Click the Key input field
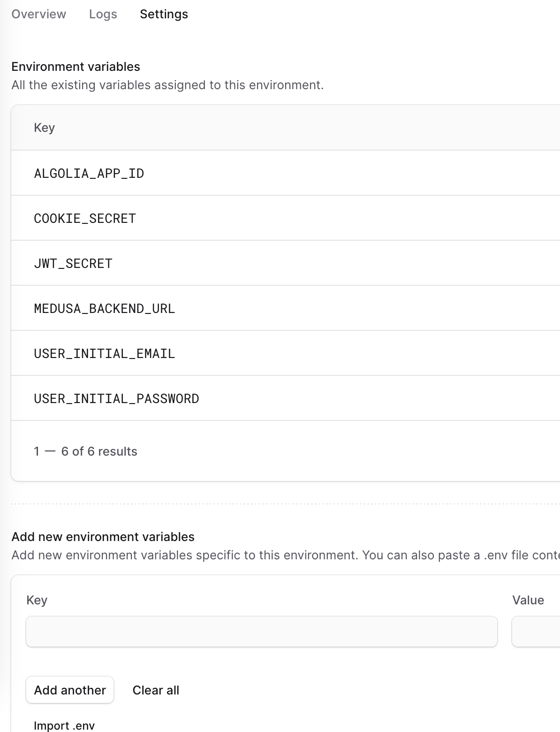The image size is (560, 732). coord(261,632)
